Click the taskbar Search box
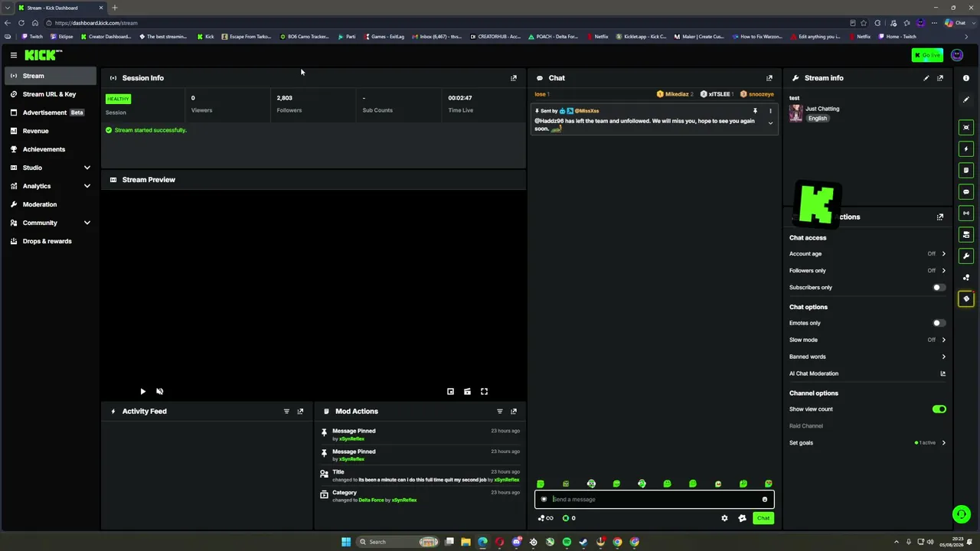Screen dimensions: 980x551 (x=397, y=542)
